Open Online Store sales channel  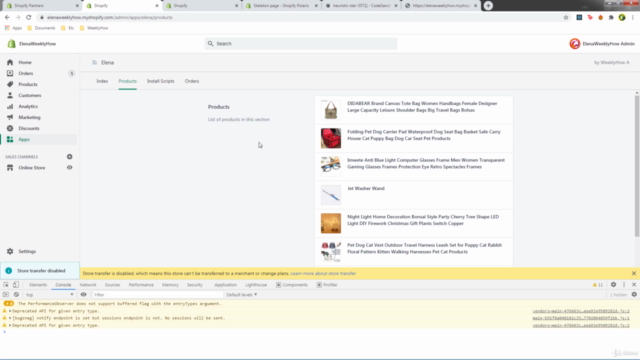[x=31, y=168]
